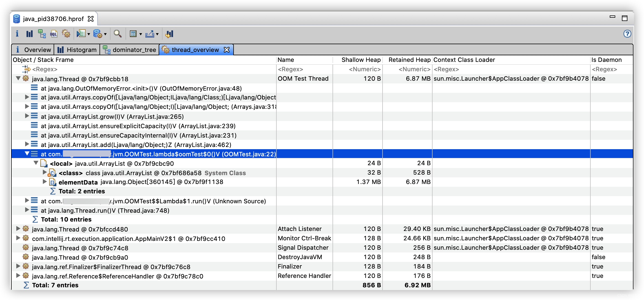
Task: Collapse the OOMTest.lambda$oomTest$0 stack frame
Action: tap(27, 154)
